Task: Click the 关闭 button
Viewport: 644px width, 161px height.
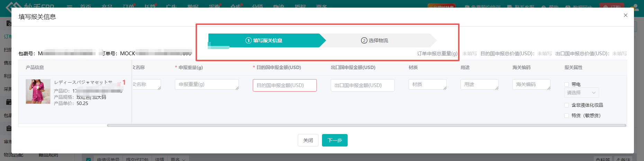Action: pyautogui.click(x=308, y=140)
